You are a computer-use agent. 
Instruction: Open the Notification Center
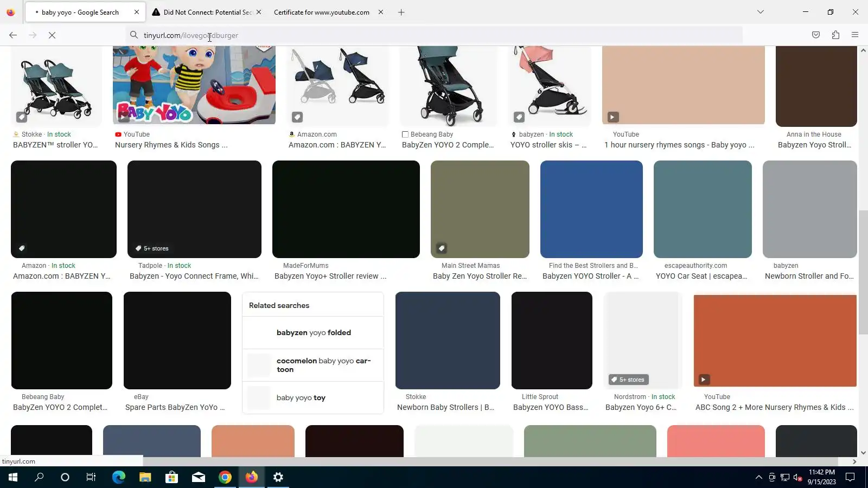tap(850, 477)
